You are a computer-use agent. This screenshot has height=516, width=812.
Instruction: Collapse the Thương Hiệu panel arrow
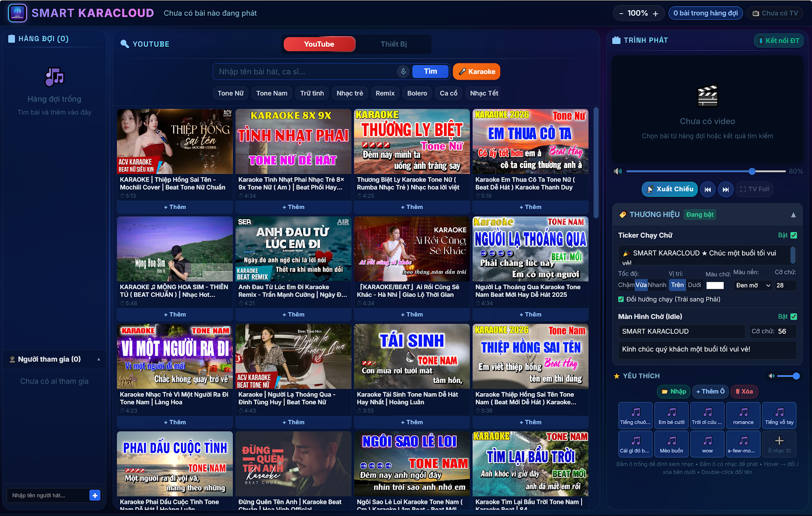click(793, 215)
